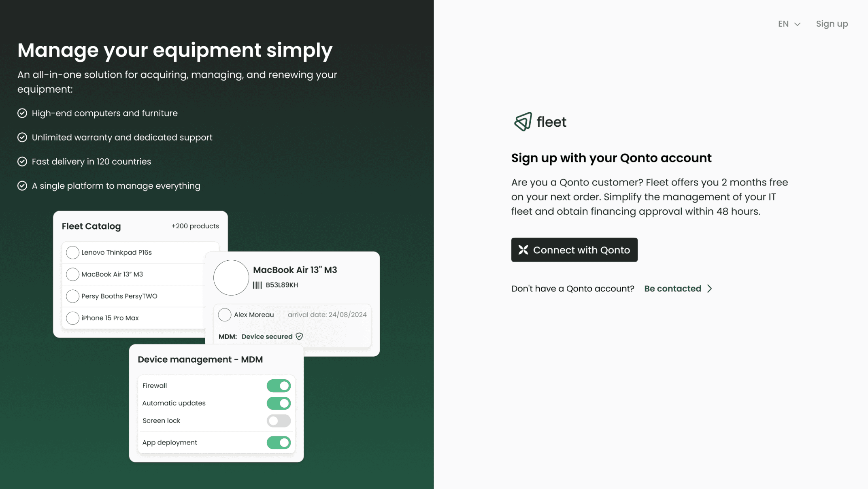The width and height of the screenshot is (868, 489).
Task: Click checkmark icon beside A single platform
Action: tap(22, 186)
